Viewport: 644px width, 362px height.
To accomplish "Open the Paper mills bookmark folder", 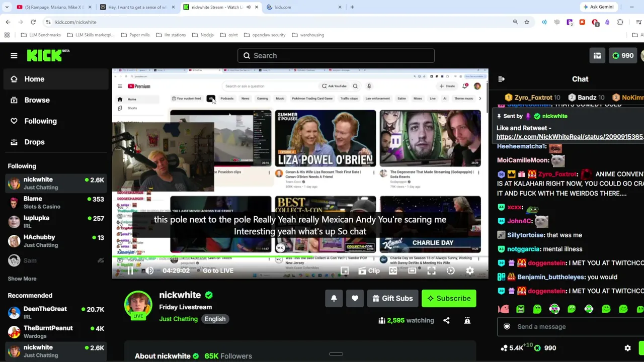I will (x=135, y=35).
